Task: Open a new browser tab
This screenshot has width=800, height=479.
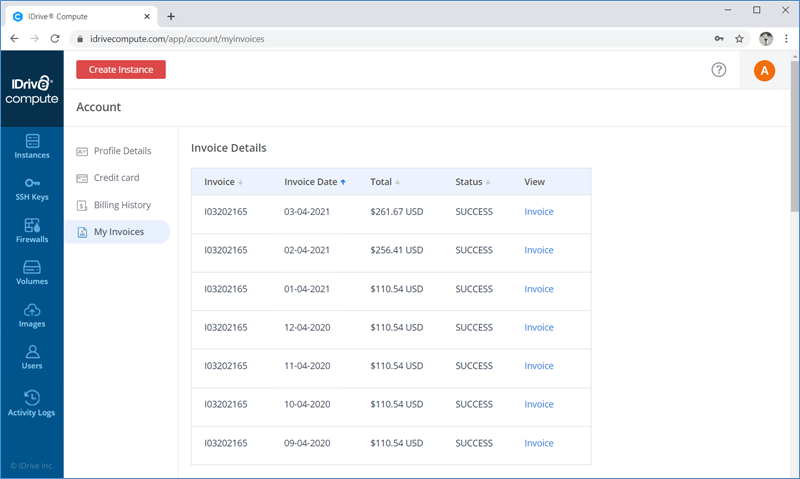Action: point(171,16)
